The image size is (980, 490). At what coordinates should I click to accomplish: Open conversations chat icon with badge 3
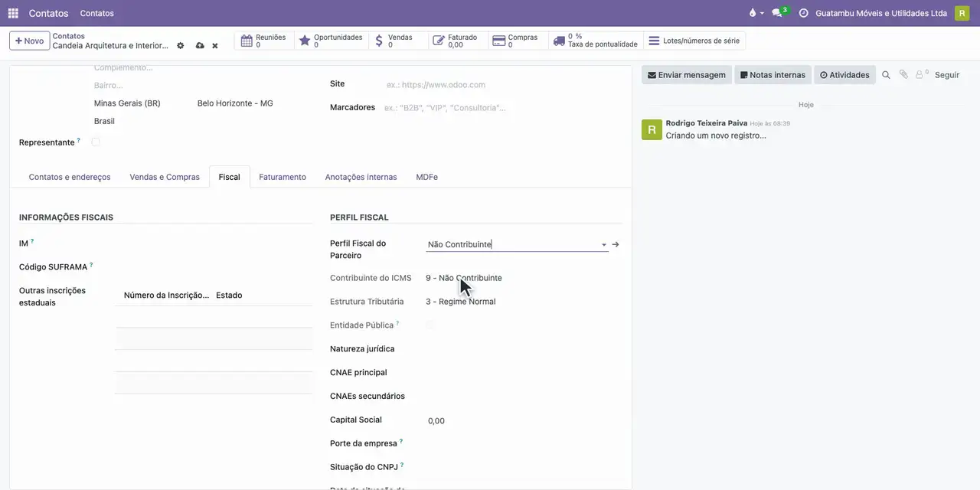[x=778, y=13]
